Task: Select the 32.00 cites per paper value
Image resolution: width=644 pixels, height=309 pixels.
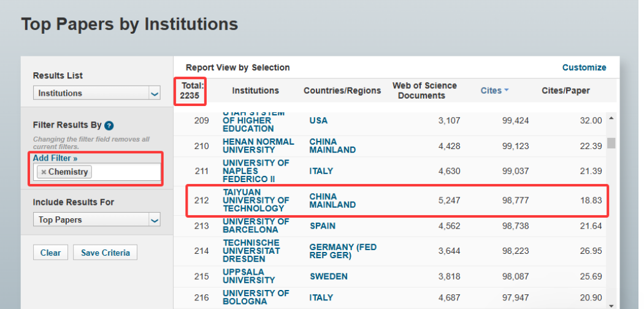Action: (591, 121)
